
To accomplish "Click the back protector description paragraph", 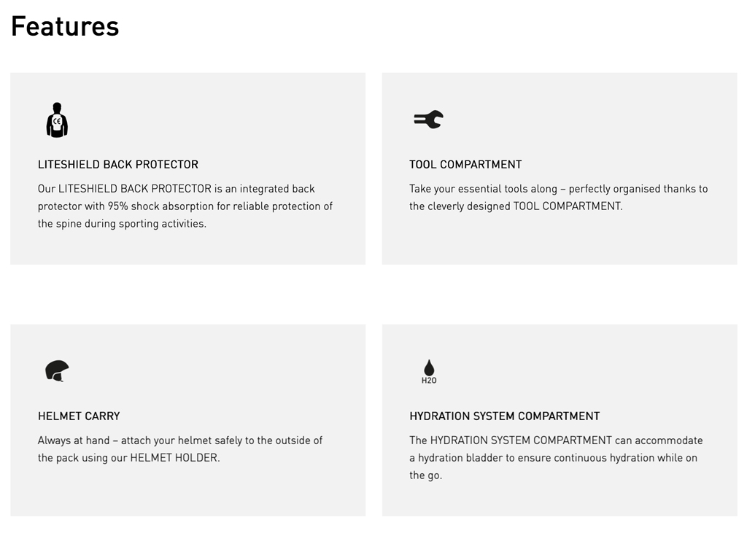I will point(185,206).
